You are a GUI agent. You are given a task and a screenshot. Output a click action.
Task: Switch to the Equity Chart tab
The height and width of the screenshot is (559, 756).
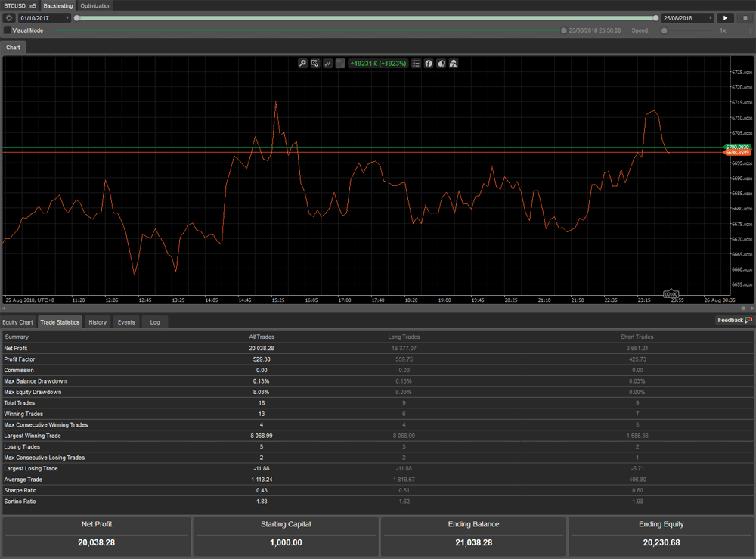coord(18,322)
